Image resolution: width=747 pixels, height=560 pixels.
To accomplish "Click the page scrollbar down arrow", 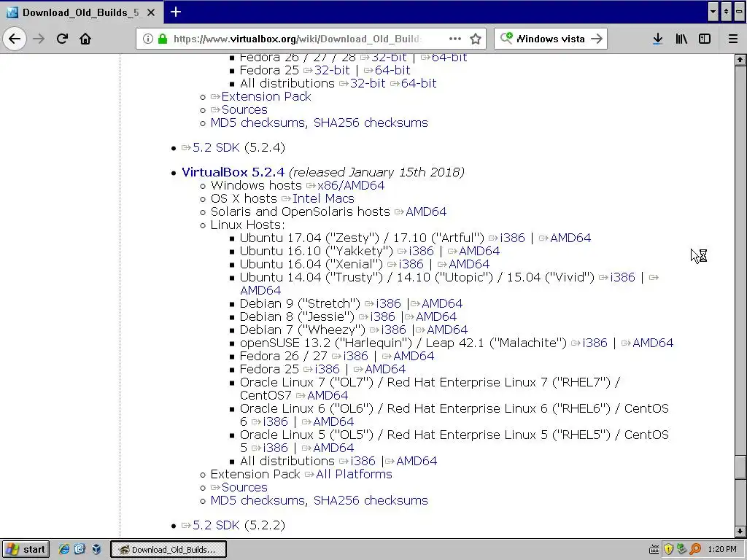I will [x=740, y=531].
